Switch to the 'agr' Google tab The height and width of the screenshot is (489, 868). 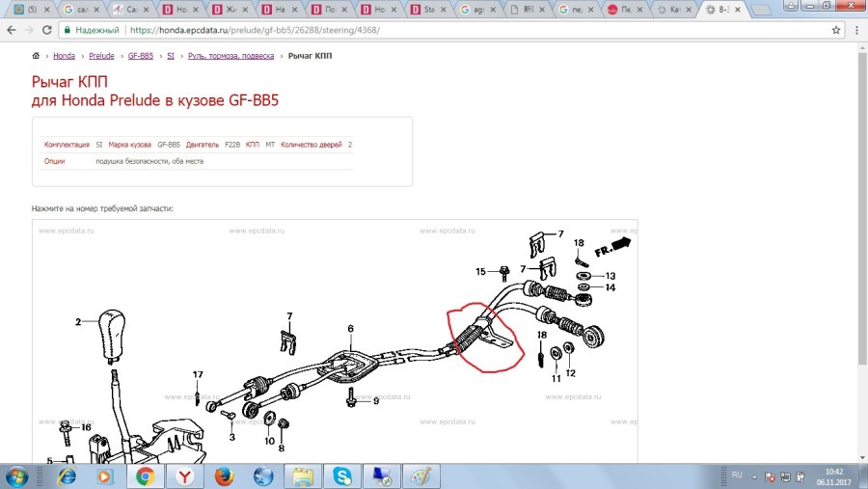(x=476, y=10)
